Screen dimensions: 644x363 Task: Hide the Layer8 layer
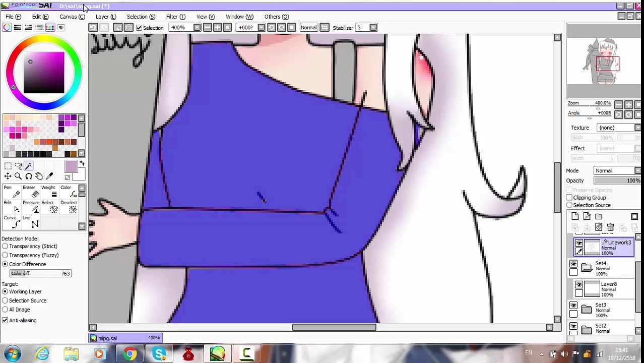click(578, 285)
